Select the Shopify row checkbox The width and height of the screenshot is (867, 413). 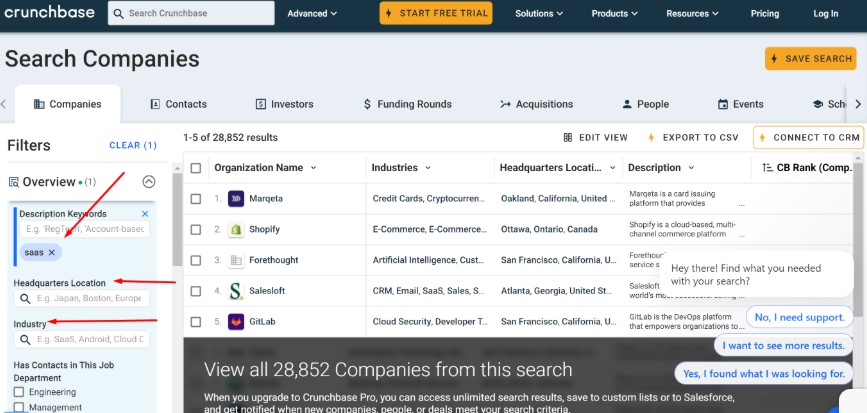tap(196, 229)
